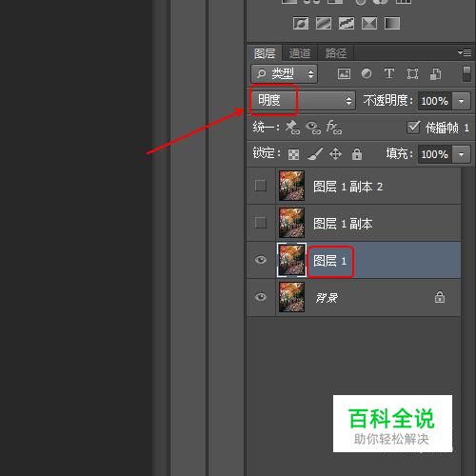
Task: Add a Selective Color adjustment layer
Action: click(369, 24)
